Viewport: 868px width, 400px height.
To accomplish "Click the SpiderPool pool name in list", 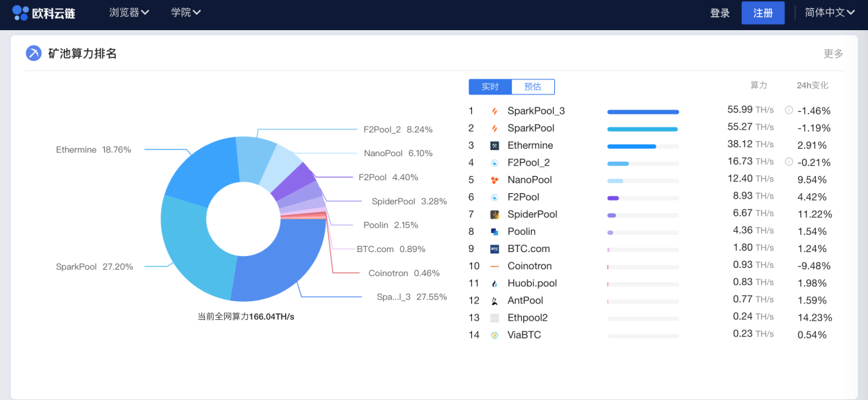I will click(532, 214).
